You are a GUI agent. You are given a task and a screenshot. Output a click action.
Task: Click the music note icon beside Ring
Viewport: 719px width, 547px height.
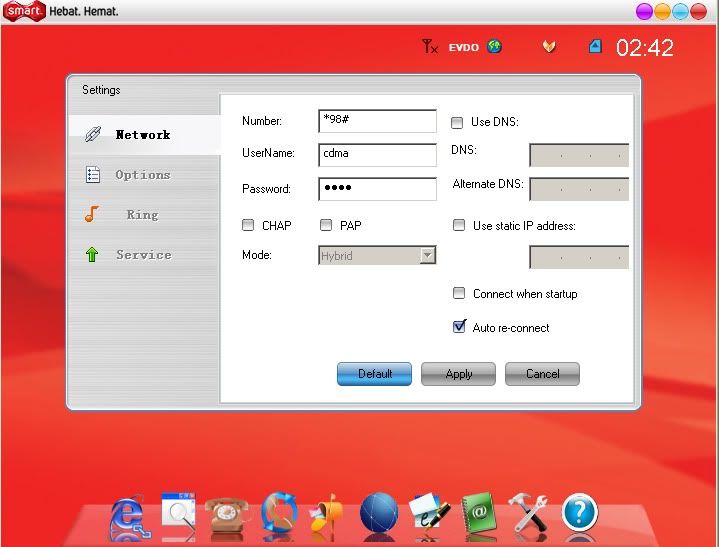click(x=92, y=214)
